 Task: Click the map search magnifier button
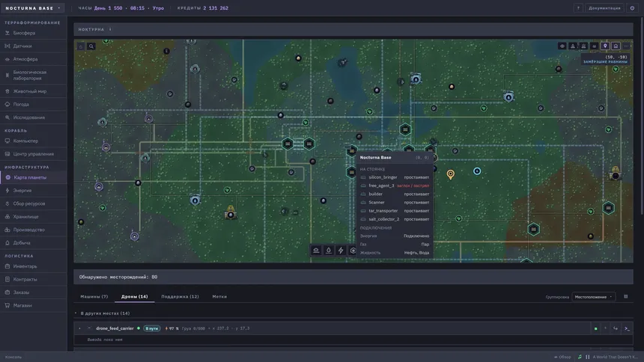coord(91,46)
